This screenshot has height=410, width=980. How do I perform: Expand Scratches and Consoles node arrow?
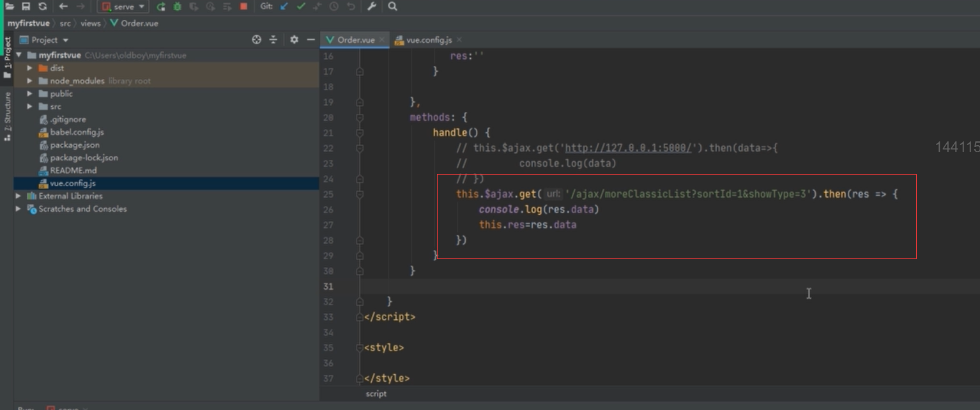(x=19, y=209)
